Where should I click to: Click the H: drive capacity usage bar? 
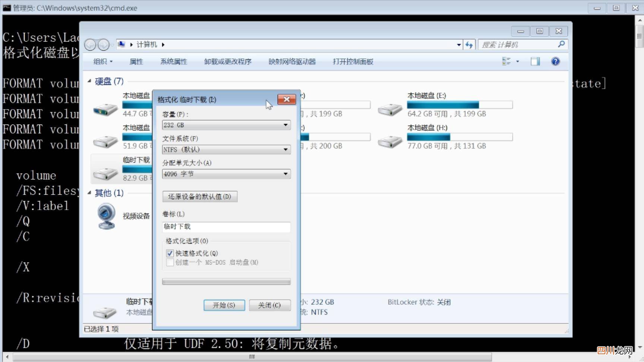460,137
